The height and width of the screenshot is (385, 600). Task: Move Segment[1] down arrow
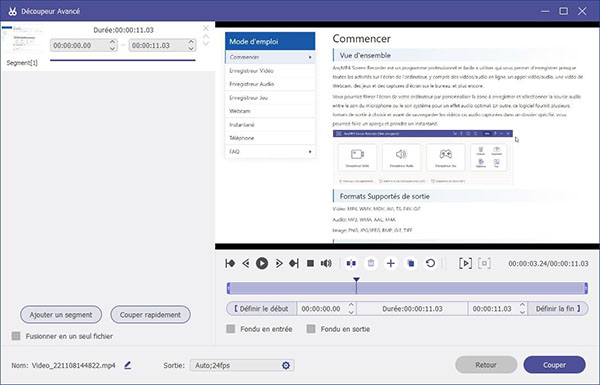(x=206, y=43)
